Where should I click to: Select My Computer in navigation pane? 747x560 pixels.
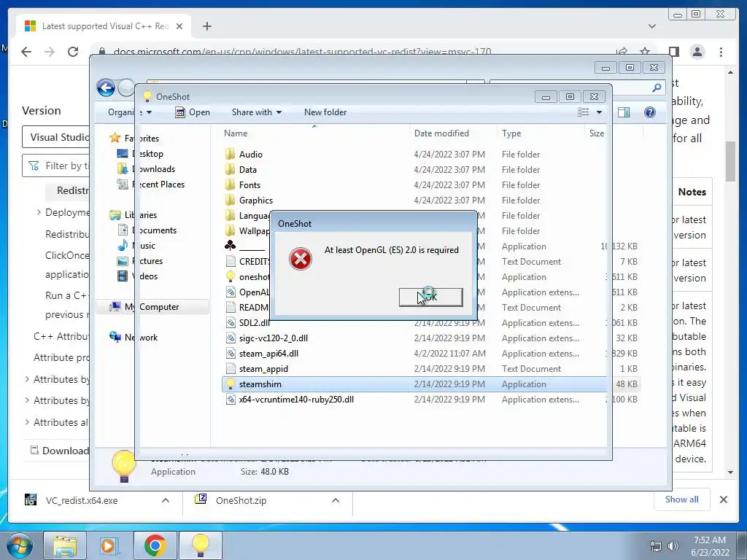[152, 307]
